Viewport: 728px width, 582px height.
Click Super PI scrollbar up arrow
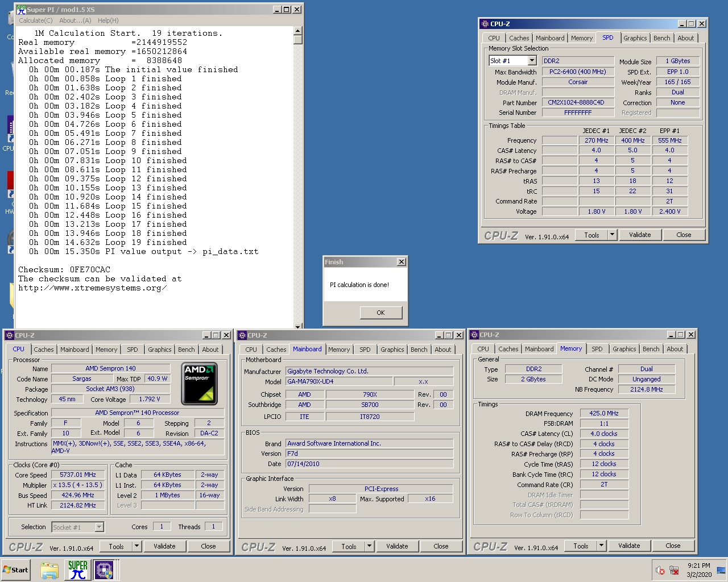(x=298, y=30)
